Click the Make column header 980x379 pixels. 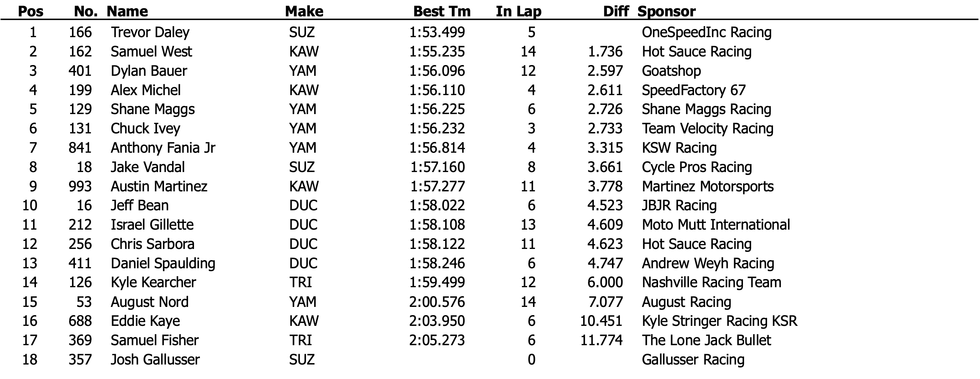304,12
